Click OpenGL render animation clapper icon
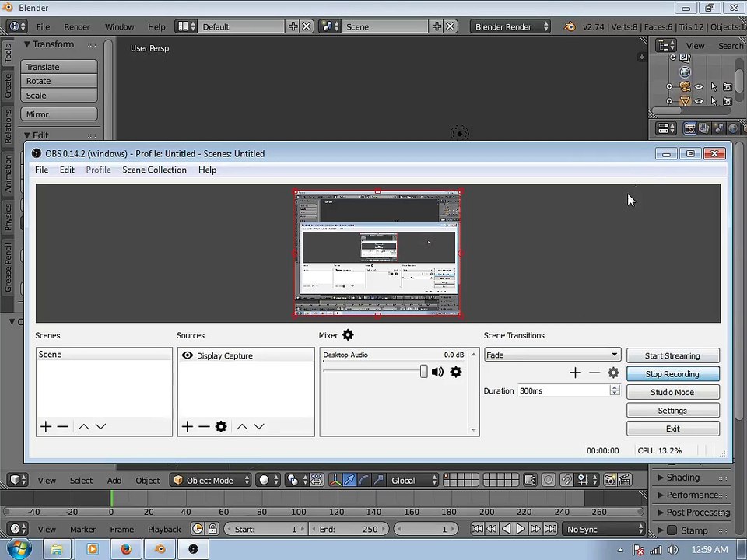Viewport: 747px width, 560px height. [625, 480]
